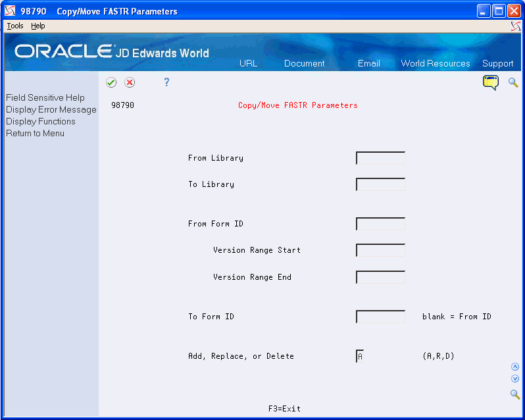Image resolution: width=525 pixels, height=420 pixels.
Task: Click the red Copy/Move FASTR Parameters heading
Action: (x=297, y=105)
